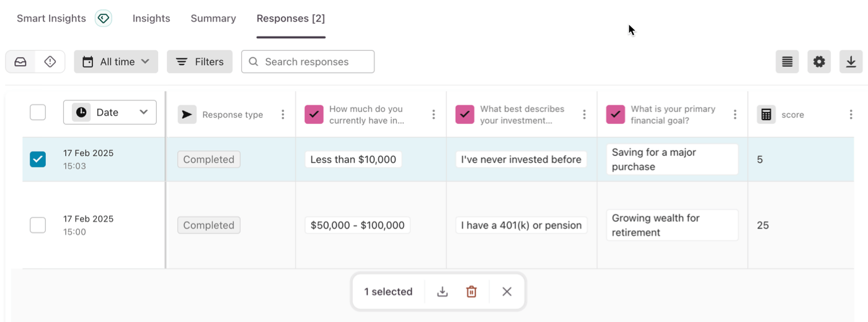Dismiss the 1 selected bar with X
The height and width of the screenshot is (322, 868).
(507, 292)
